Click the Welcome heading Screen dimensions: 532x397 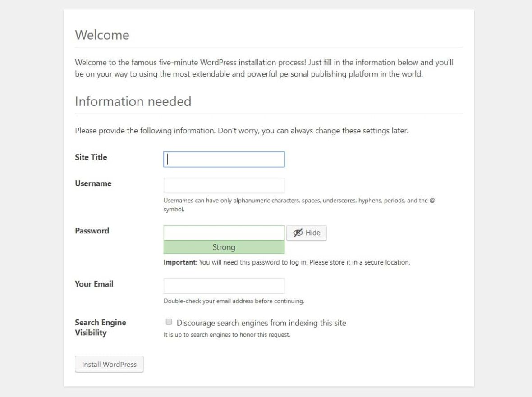click(102, 35)
